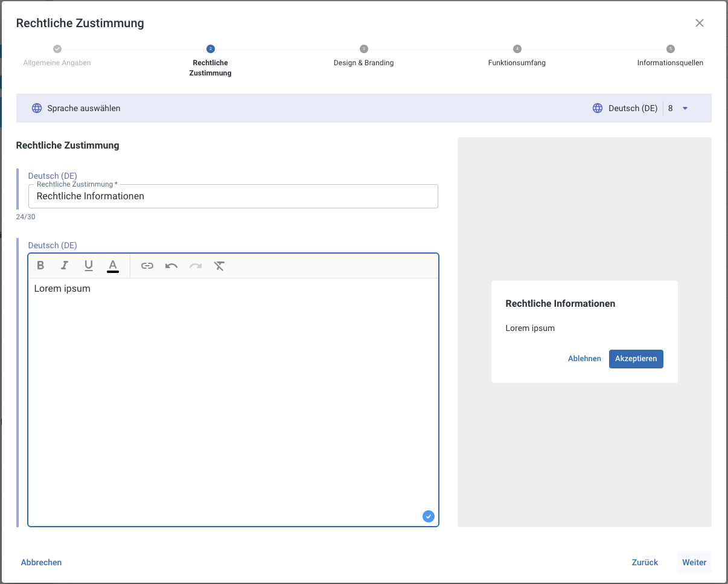Click the step 3 circle indicator

point(363,49)
